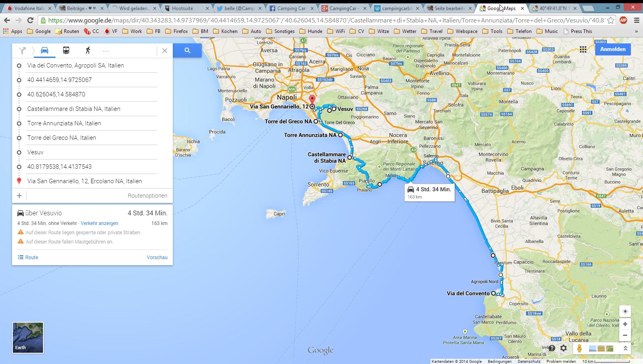Viewport: 643px width, 364px height.
Task: Click the zoom out minus button
Action: coord(625,335)
